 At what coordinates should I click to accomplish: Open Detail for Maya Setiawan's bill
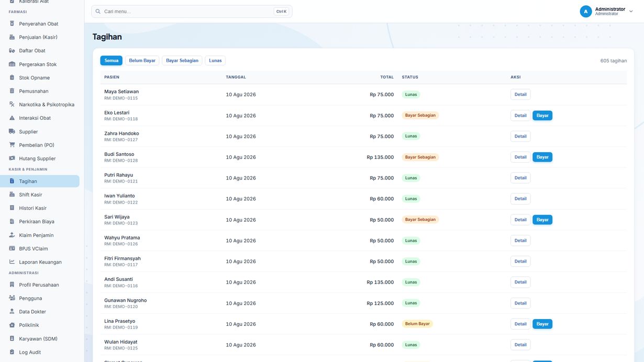point(520,95)
